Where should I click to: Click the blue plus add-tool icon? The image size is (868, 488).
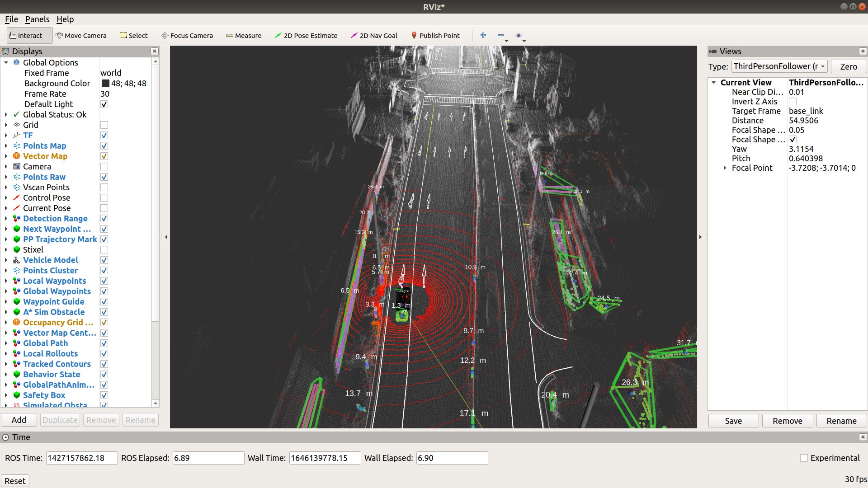click(483, 35)
